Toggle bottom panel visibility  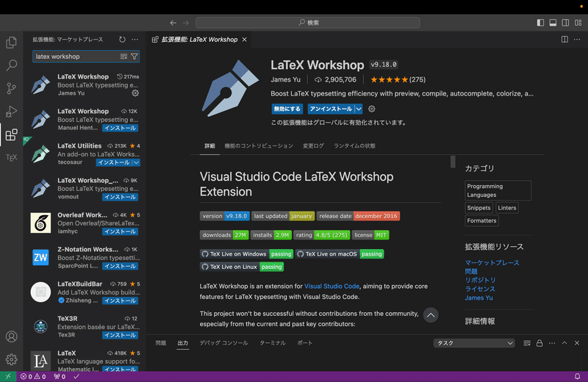click(x=553, y=23)
